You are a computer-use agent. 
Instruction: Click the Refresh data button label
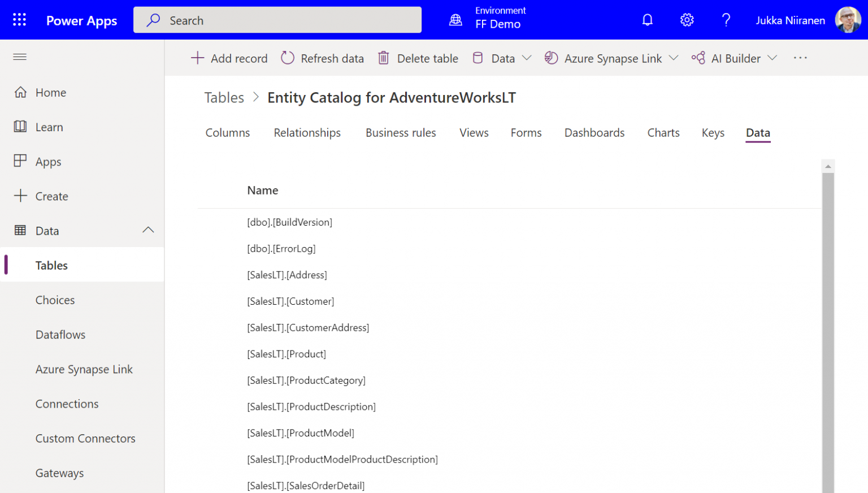click(x=332, y=58)
